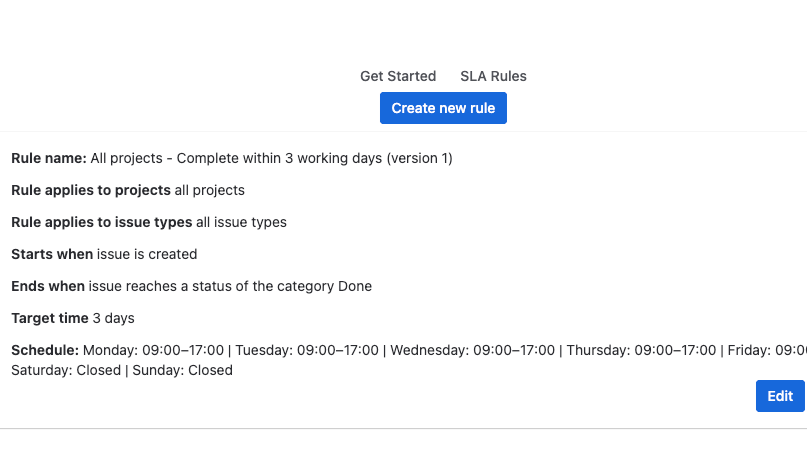Select the Tuesday 09:00–17:00 schedule entry

[307, 350]
